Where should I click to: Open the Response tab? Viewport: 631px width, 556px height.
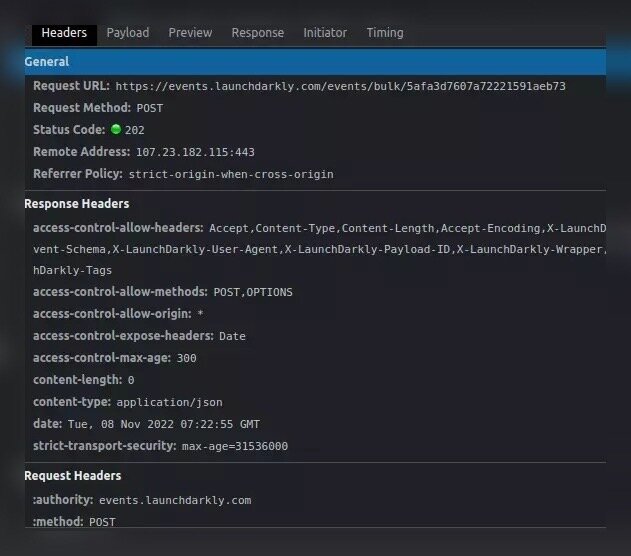(258, 33)
